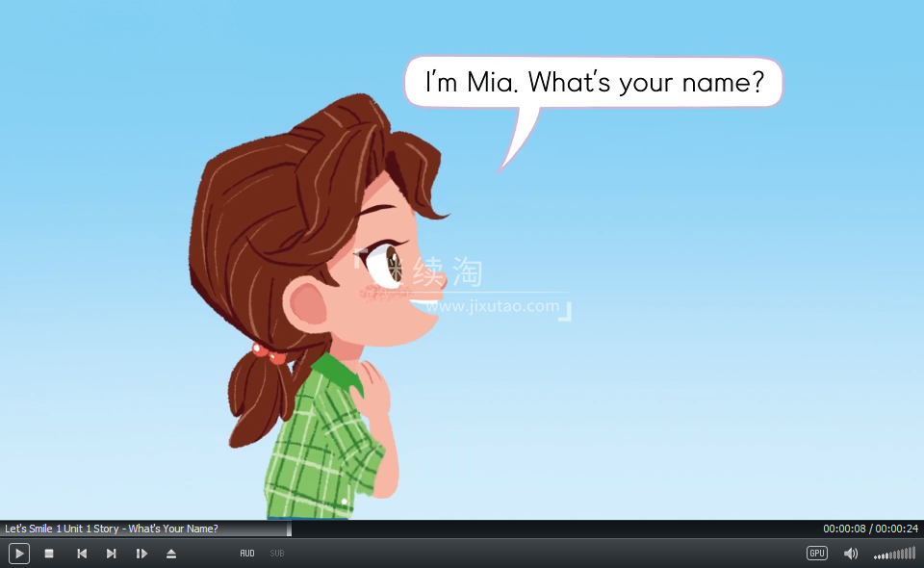Toggle GPU acceleration button
924x568 pixels.
817,554
